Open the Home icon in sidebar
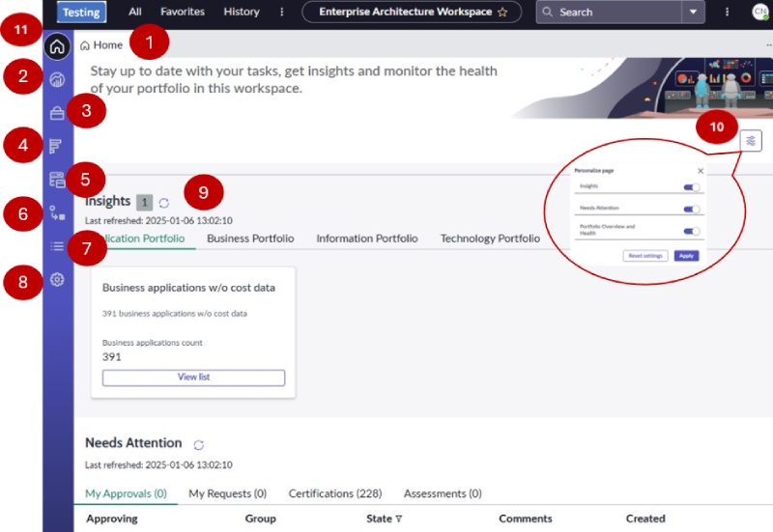This screenshot has height=532, width=773. pos(57,46)
